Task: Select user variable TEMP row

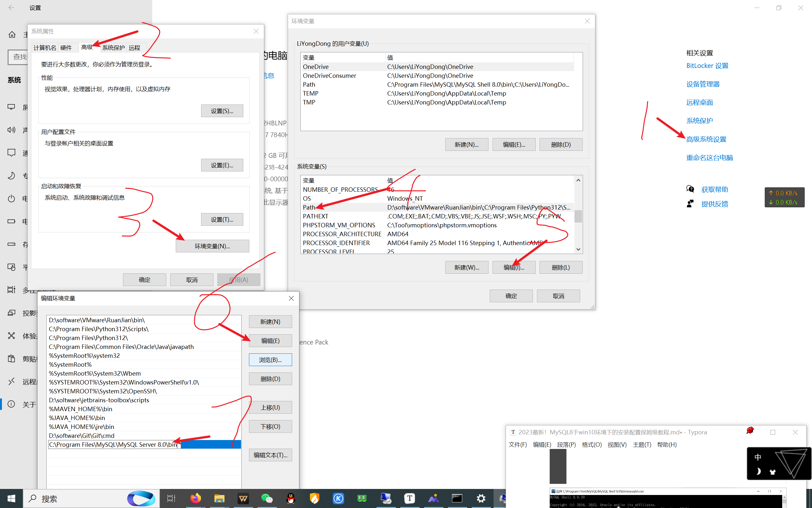Action: tap(437, 93)
